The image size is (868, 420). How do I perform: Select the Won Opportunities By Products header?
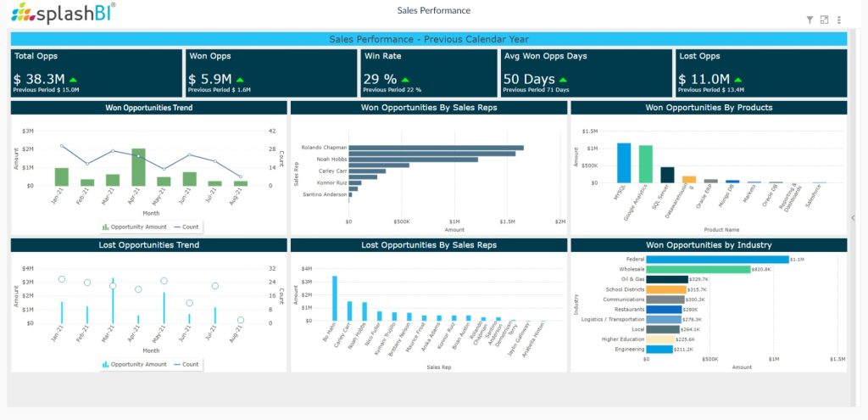pos(709,108)
